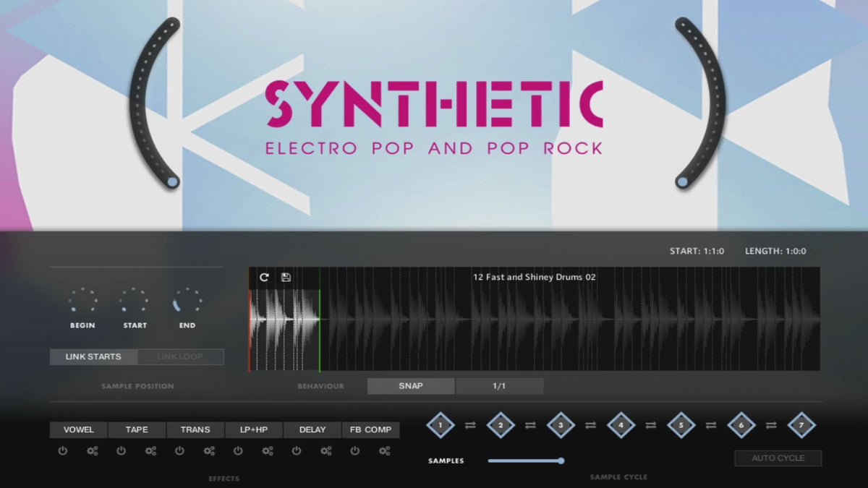Click the swap arrows between samples 2 and 3
Image resolution: width=868 pixels, height=488 pixels.
(x=530, y=426)
